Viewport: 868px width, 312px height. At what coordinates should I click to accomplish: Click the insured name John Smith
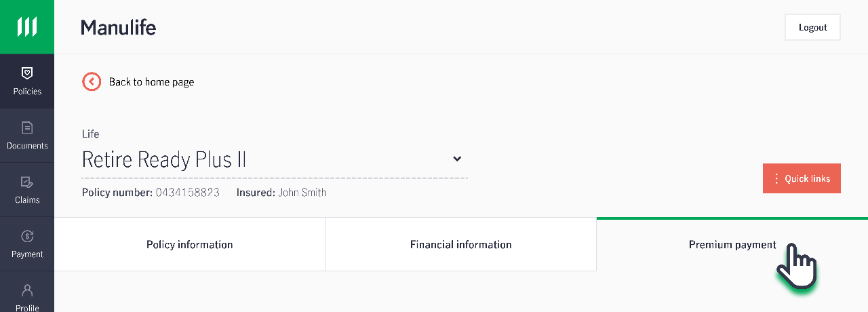(302, 193)
